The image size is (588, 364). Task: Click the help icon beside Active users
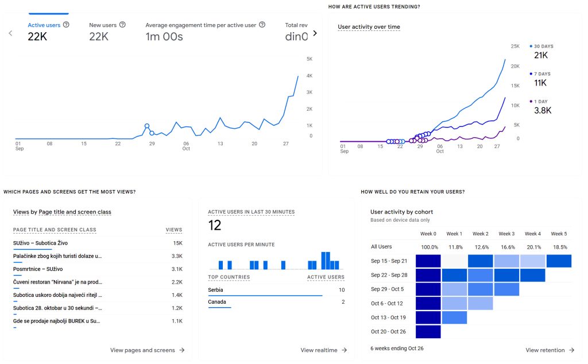66,25
